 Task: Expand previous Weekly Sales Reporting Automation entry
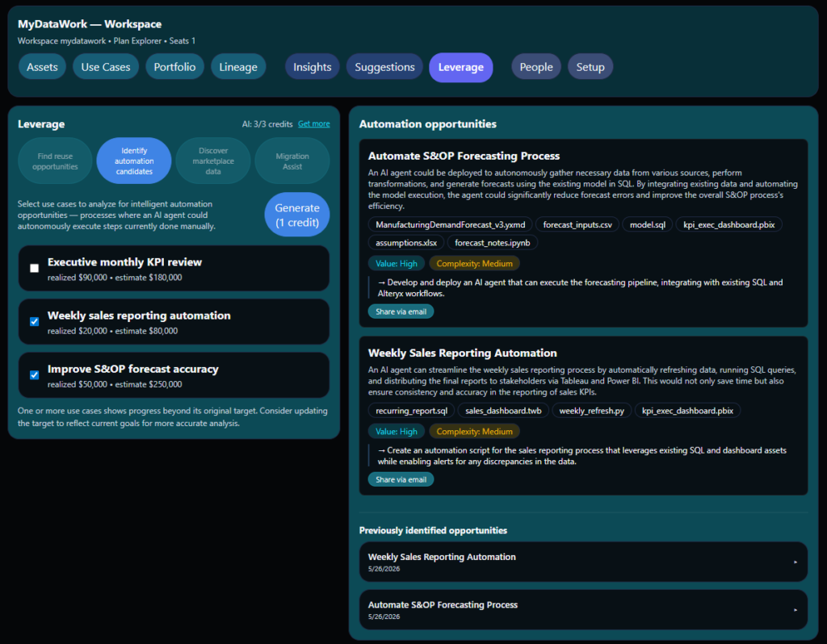(x=583, y=562)
